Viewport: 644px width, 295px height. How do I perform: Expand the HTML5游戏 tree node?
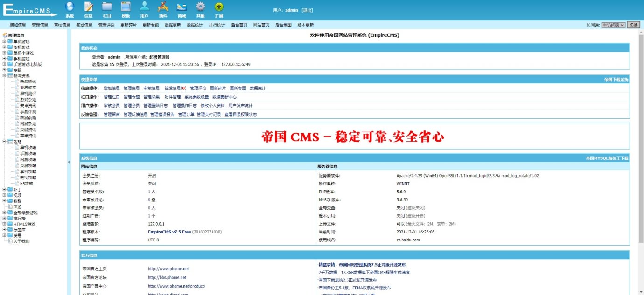click(x=4, y=224)
